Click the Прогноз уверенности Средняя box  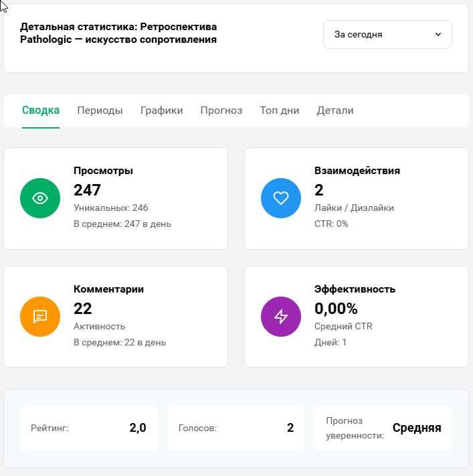point(383,428)
